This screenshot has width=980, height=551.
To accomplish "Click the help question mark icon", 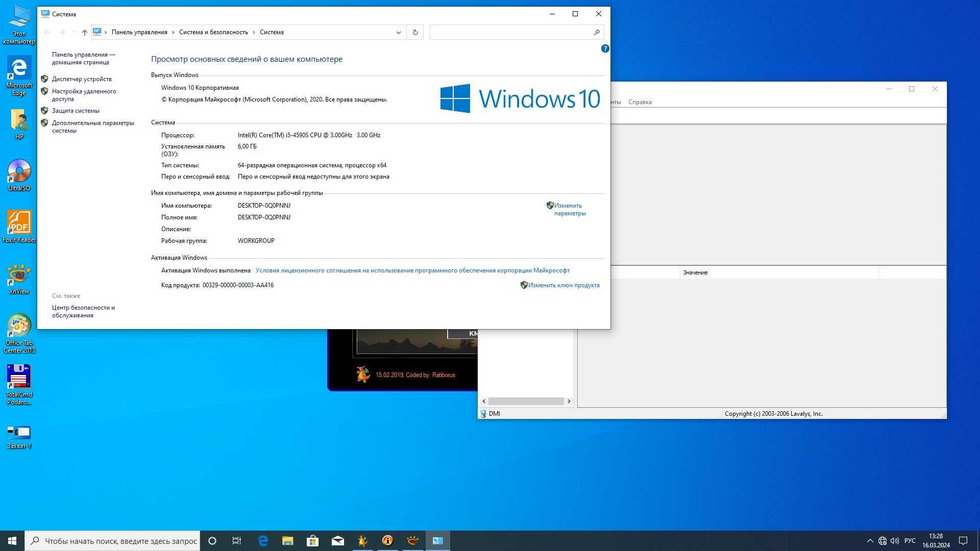I will 605,48.
